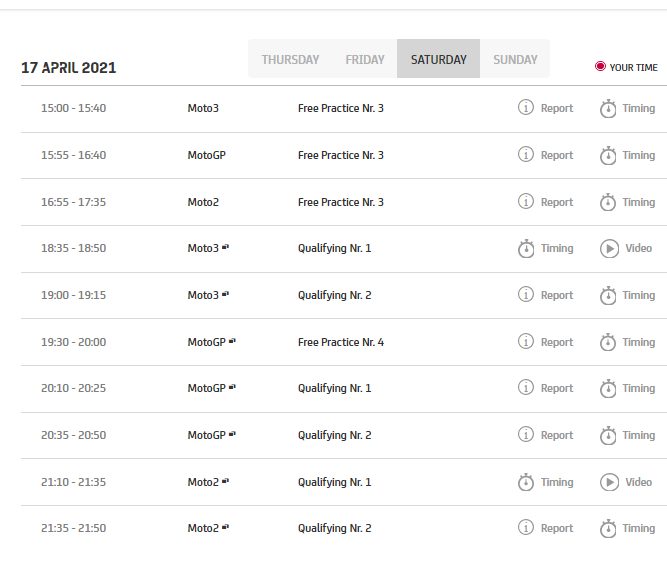The width and height of the screenshot is (667, 580).
Task: Click camera icon next to Moto3 Qualifying Nr. 2
Action: (226, 294)
